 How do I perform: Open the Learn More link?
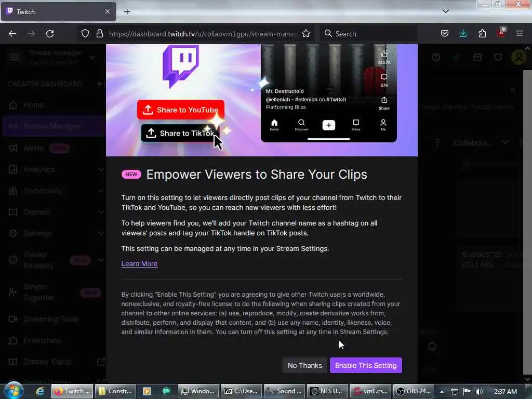point(139,263)
